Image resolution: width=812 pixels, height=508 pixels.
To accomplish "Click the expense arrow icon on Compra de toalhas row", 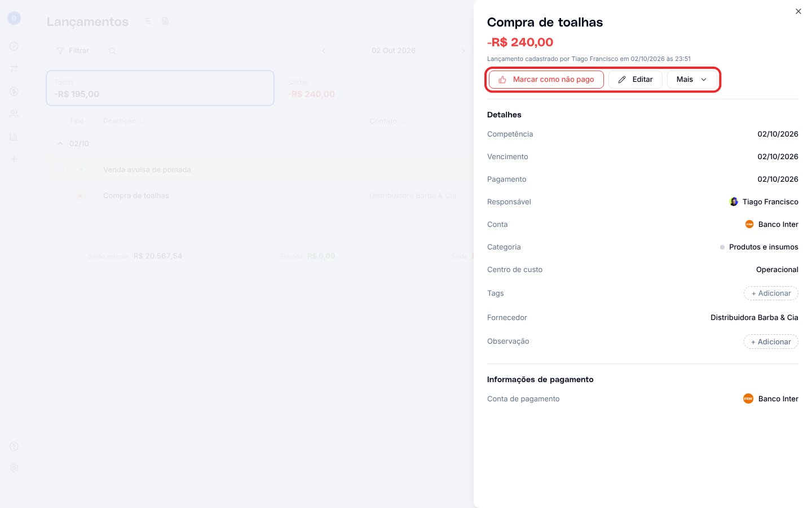I will click(81, 196).
